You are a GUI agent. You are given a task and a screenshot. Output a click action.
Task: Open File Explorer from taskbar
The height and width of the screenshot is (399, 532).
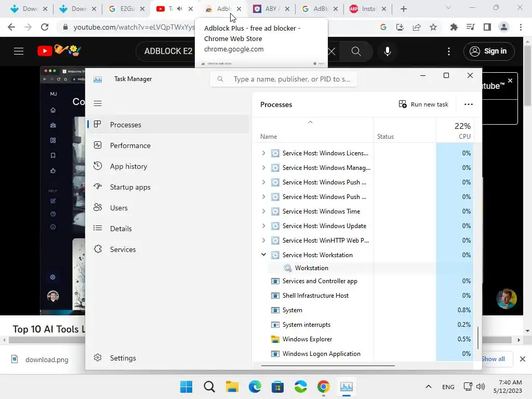pos(232,387)
